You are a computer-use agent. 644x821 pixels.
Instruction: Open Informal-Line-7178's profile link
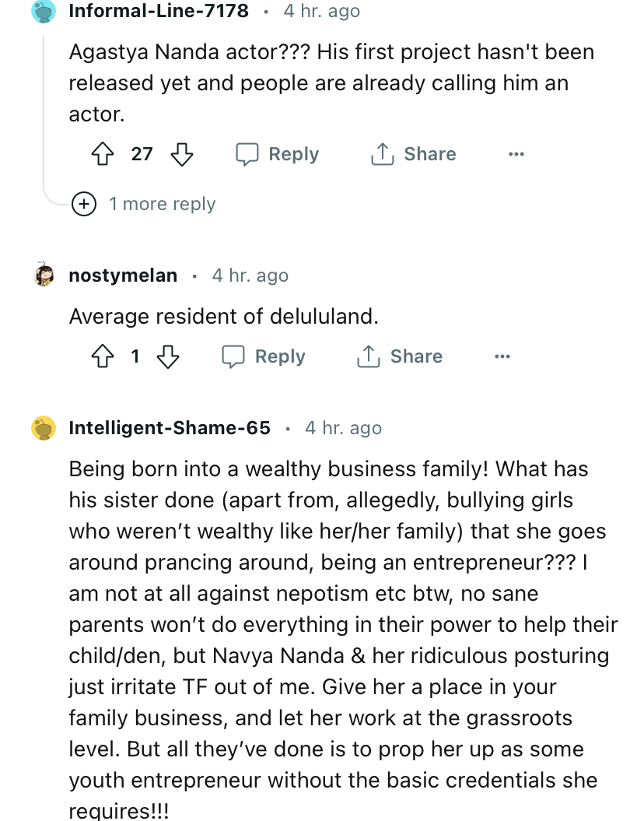159,11
